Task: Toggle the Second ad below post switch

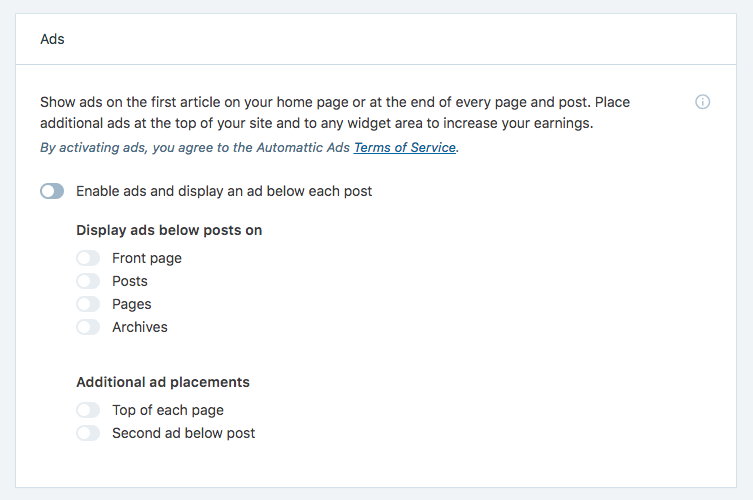Action: tap(88, 433)
